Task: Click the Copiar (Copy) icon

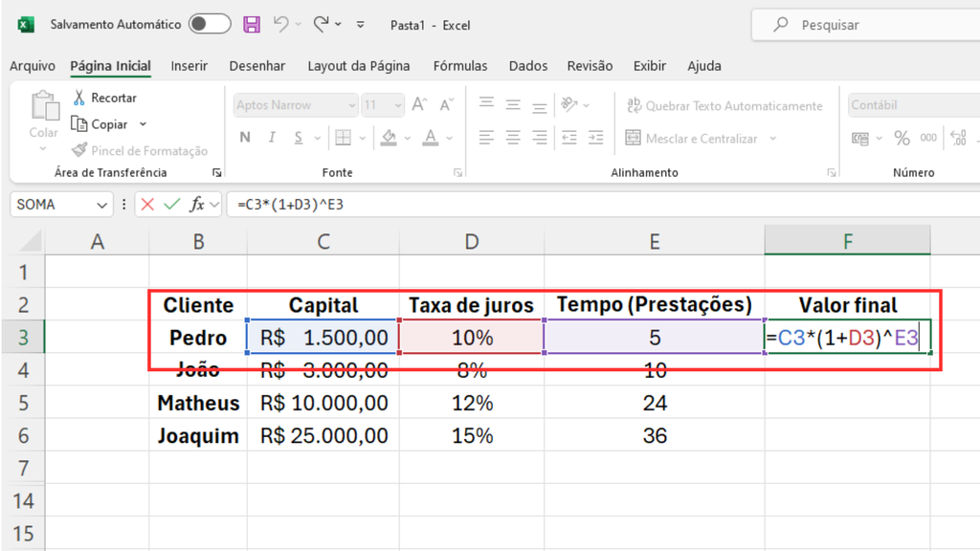Action: click(79, 122)
